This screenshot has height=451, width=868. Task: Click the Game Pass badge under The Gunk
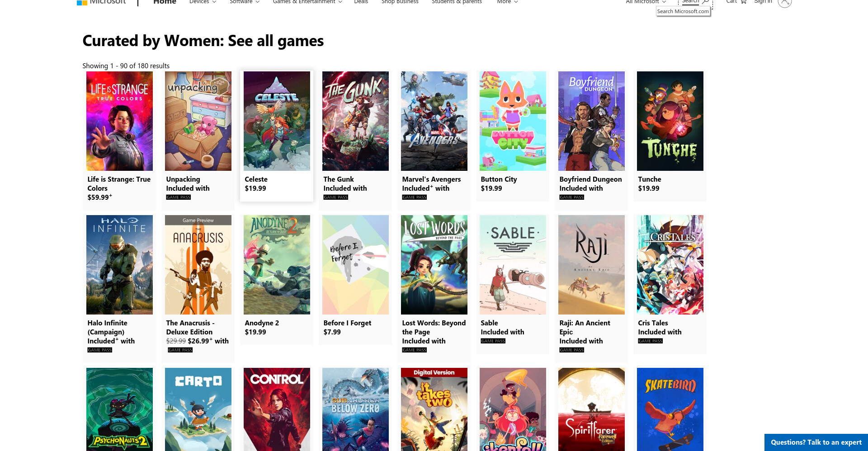coord(336,197)
